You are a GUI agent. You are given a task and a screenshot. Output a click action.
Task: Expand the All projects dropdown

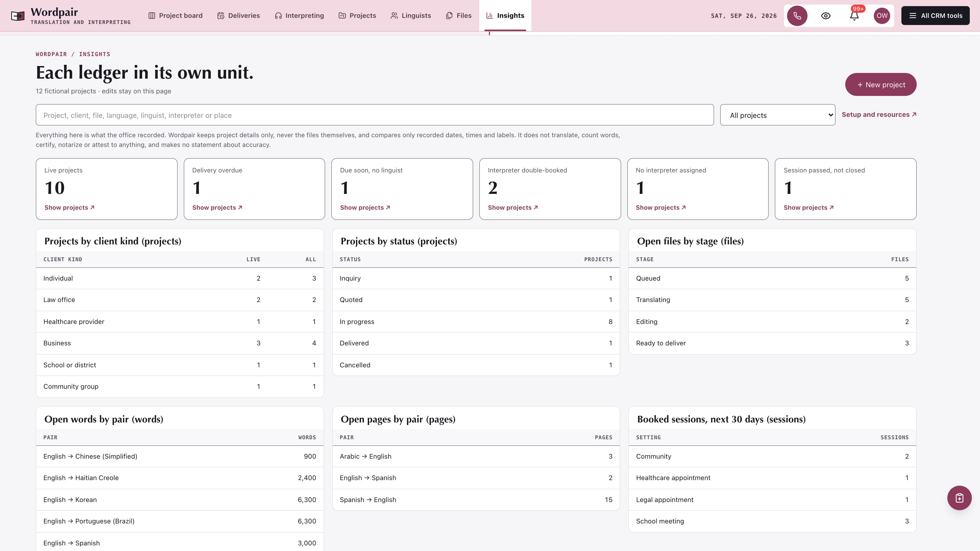(x=778, y=115)
